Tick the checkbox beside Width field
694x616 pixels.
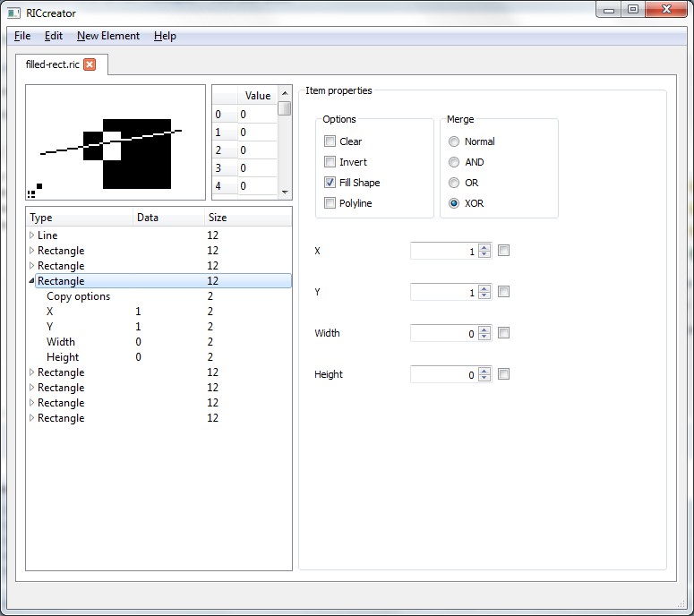503,333
